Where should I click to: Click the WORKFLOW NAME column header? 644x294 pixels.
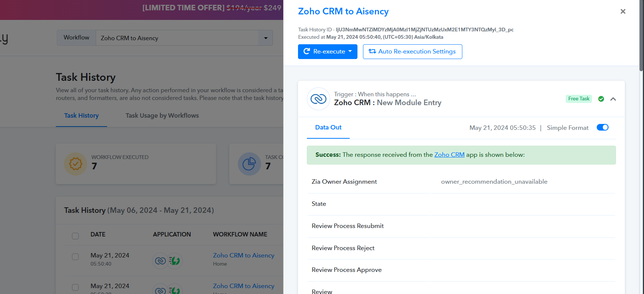[240, 235]
